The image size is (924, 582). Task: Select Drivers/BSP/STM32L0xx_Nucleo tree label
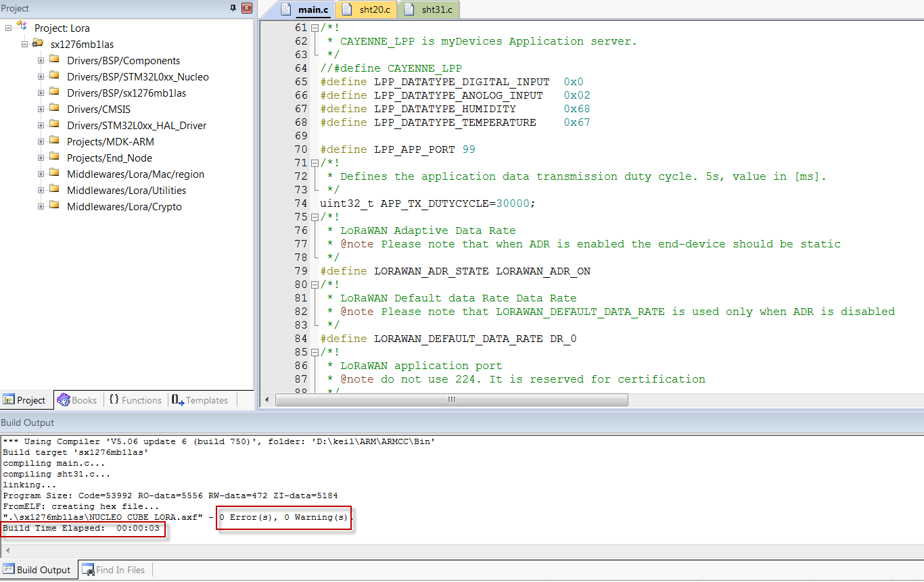tap(138, 77)
